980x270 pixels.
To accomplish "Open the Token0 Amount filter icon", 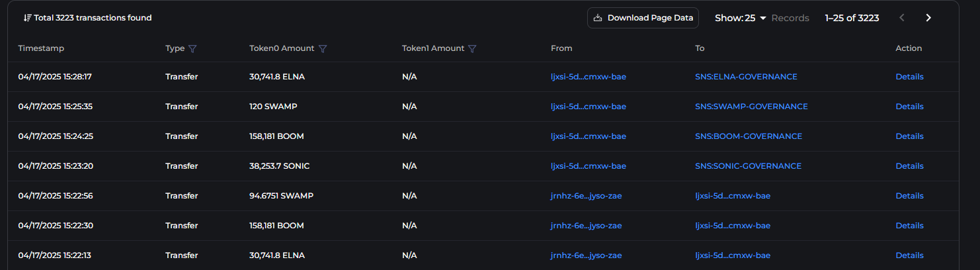I will coord(323,48).
